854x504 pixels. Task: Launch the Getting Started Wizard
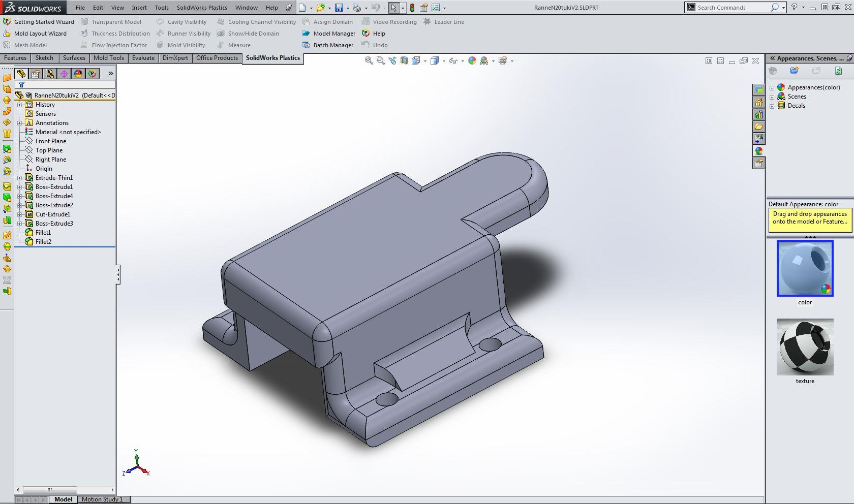pyautogui.click(x=39, y=22)
